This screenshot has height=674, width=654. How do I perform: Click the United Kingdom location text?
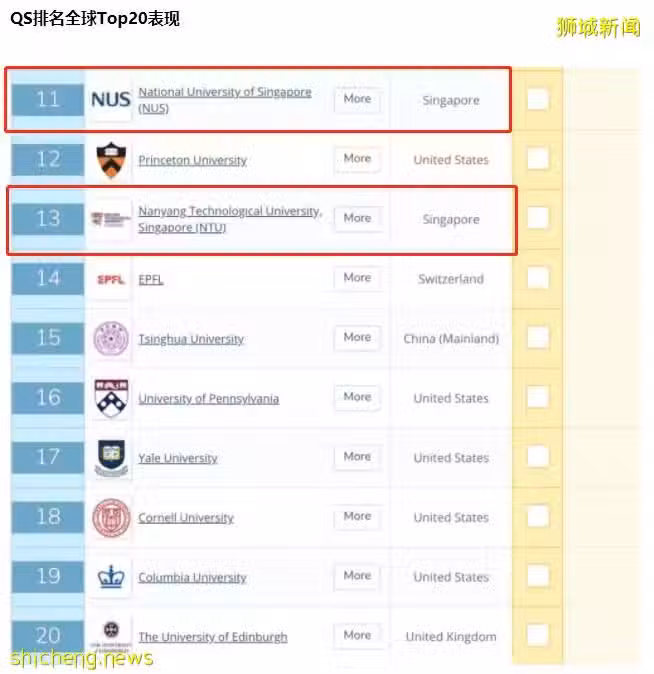pos(451,637)
